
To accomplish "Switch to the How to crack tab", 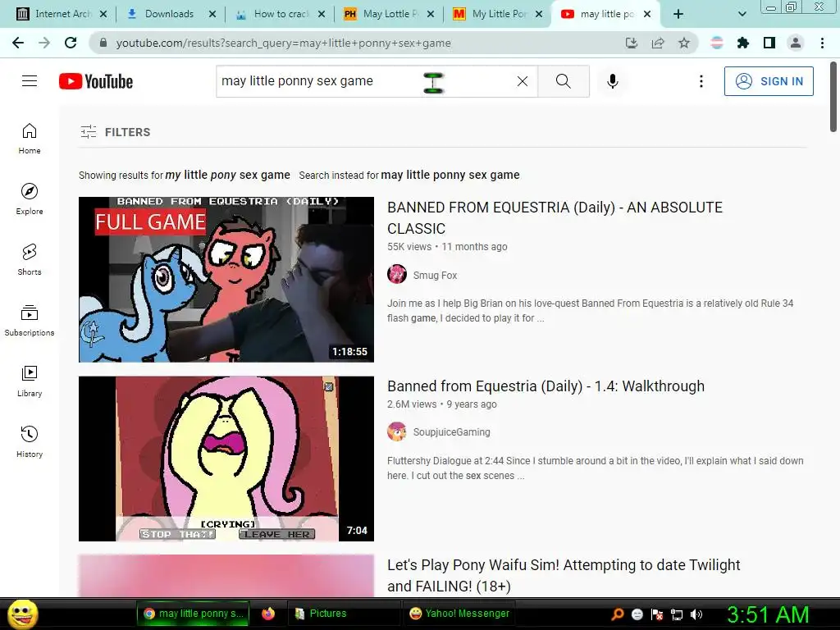I will click(x=273, y=14).
